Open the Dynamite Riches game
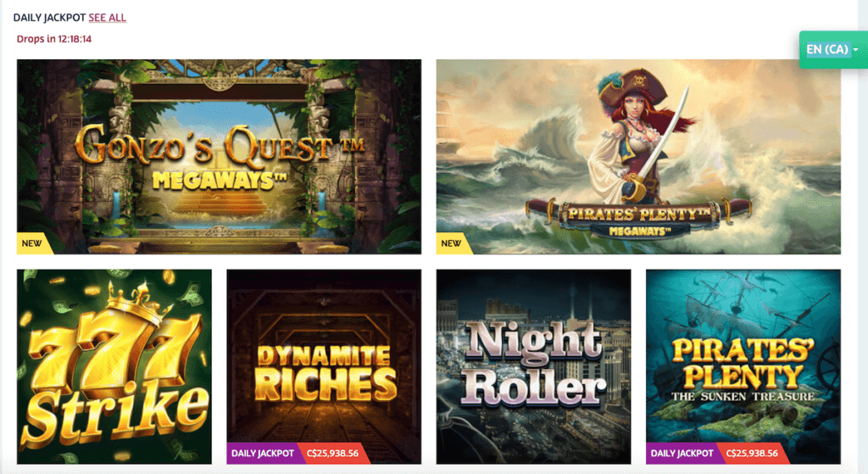The image size is (868, 474). [324, 366]
